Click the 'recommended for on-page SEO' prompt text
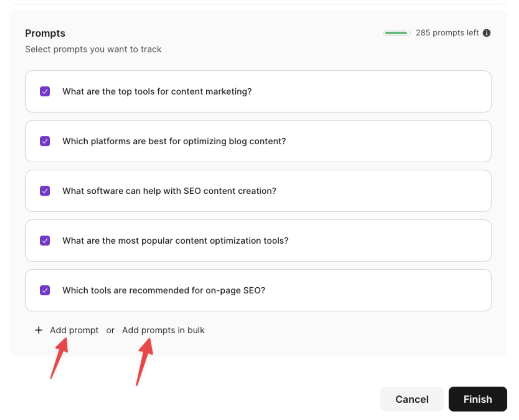 pyautogui.click(x=164, y=290)
